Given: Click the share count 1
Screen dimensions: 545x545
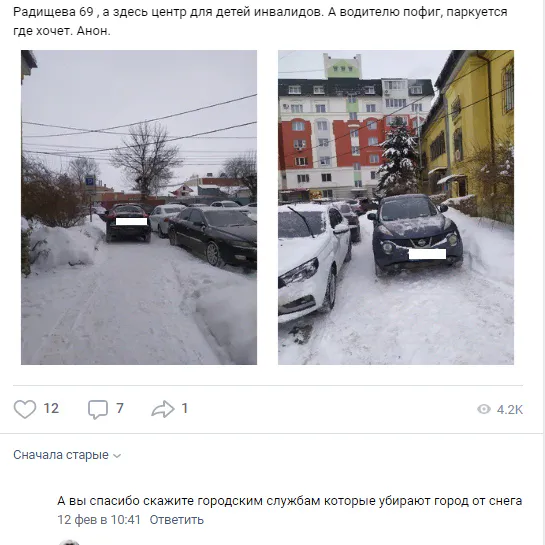Looking at the screenshot, I should (185, 408).
